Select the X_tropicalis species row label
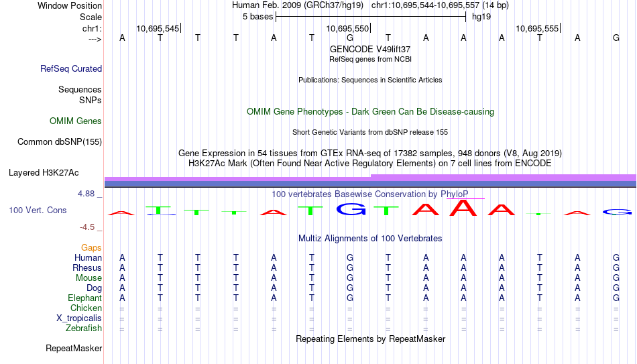This screenshot has width=637, height=364. [79, 318]
